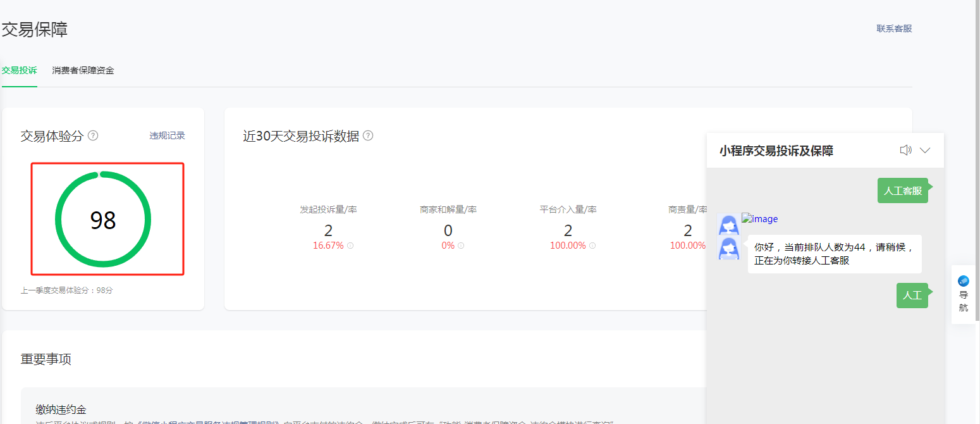The width and height of the screenshot is (980, 424).
Task: Click the 商家和解量/率 value 0
Action: point(448,230)
